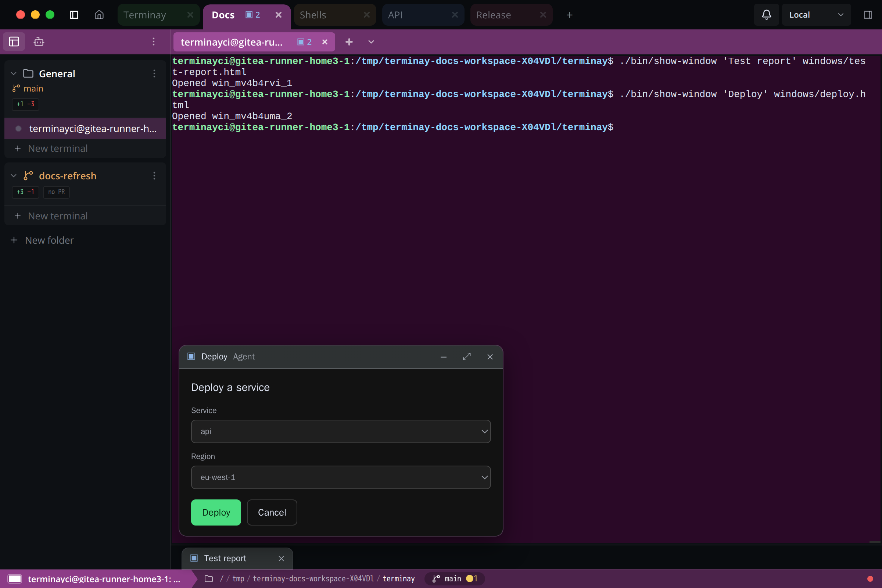The height and width of the screenshot is (588, 882).
Task: Select the workspace layout view icon
Action: tap(14, 42)
